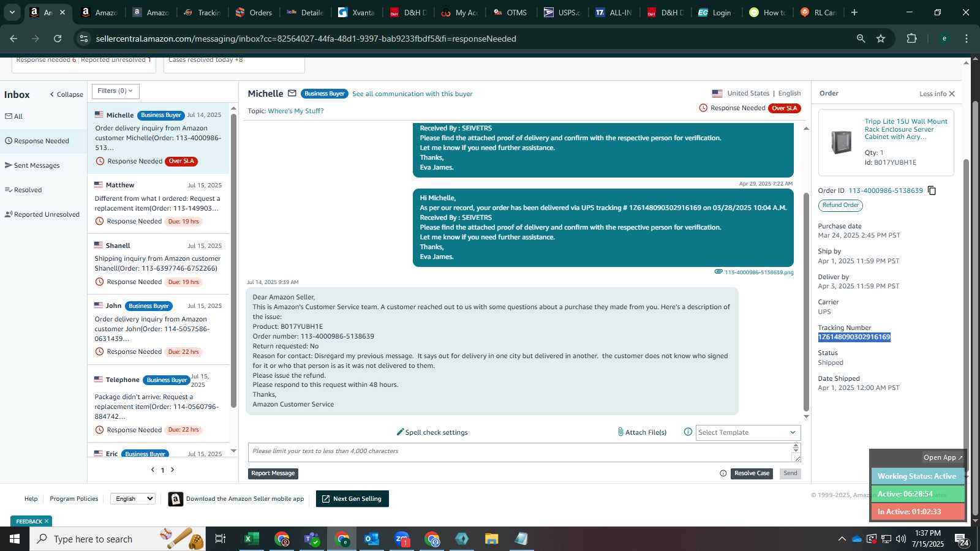Click the Send button
The height and width of the screenshot is (551, 980).
click(790, 473)
